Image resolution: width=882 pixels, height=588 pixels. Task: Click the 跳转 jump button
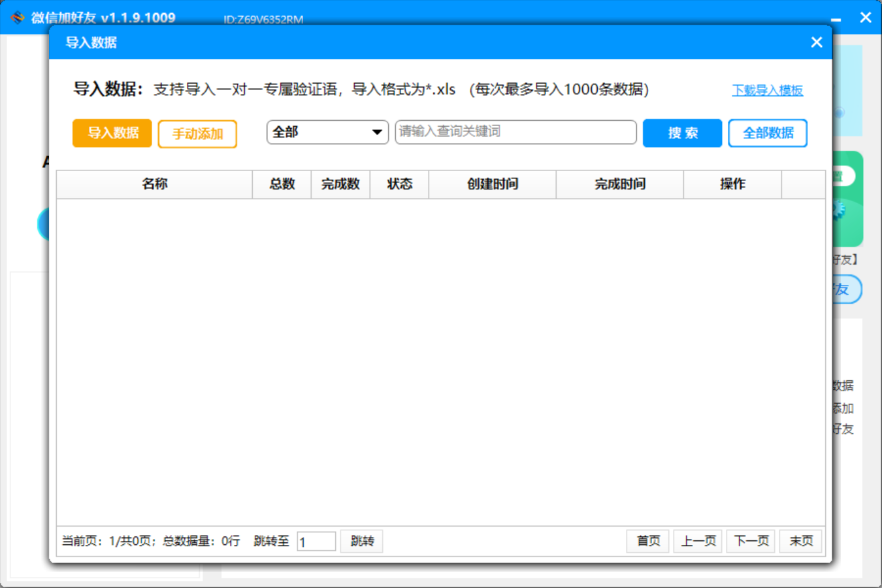click(x=361, y=541)
